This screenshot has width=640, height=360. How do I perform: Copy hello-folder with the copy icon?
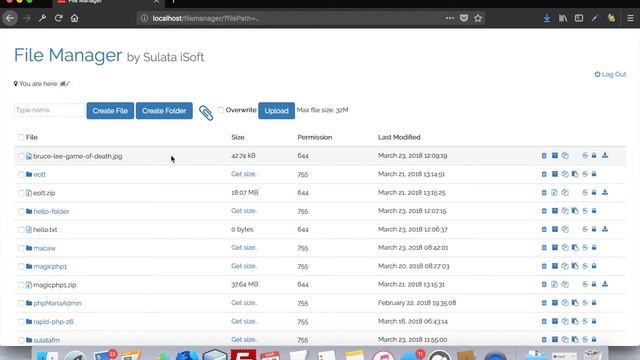click(x=565, y=211)
